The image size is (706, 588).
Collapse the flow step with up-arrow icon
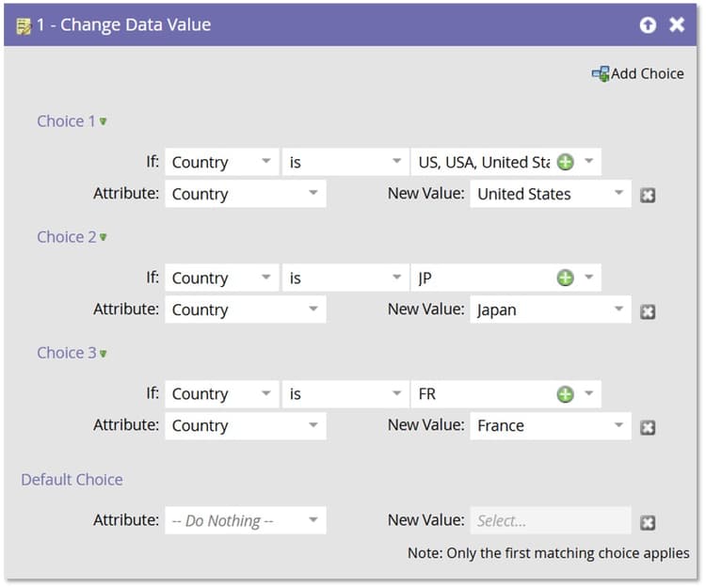(648, 25)
